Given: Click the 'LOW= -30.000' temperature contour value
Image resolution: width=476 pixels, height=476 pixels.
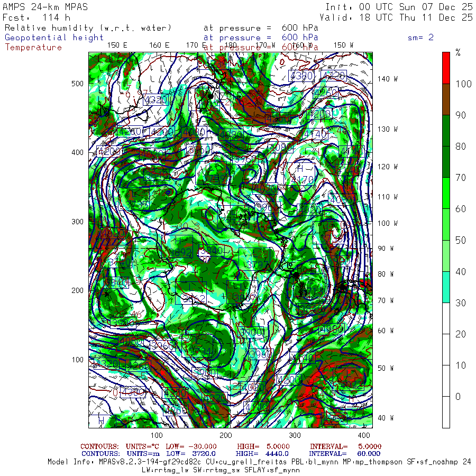Looking at the screenshot, I should pyautogui.click(x=191, y=446).
